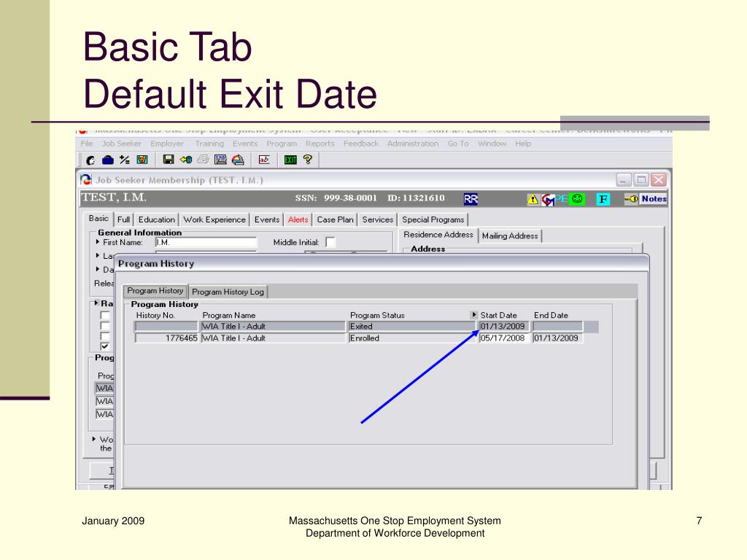Click the yellow question mark Help icon
Viewport: 747px width, 560px height.
pos(308,160)
